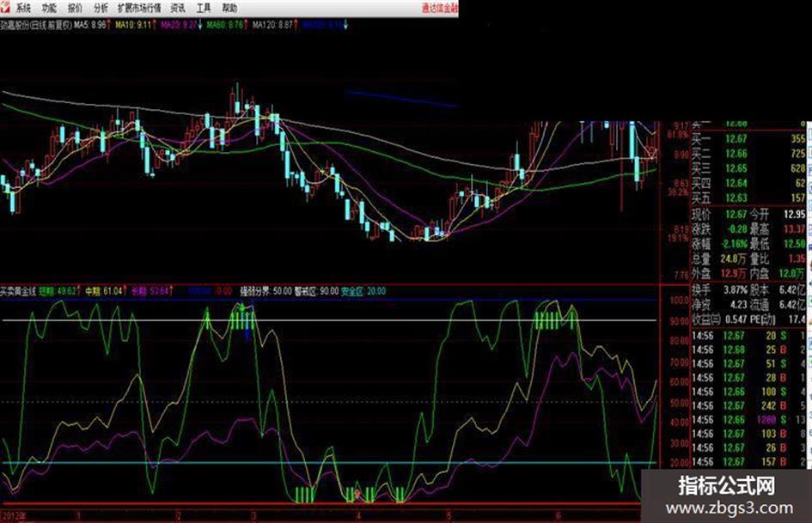Click the 安全区 20.00 label
The width and height of the screenshot is (812, 523).
363,291
